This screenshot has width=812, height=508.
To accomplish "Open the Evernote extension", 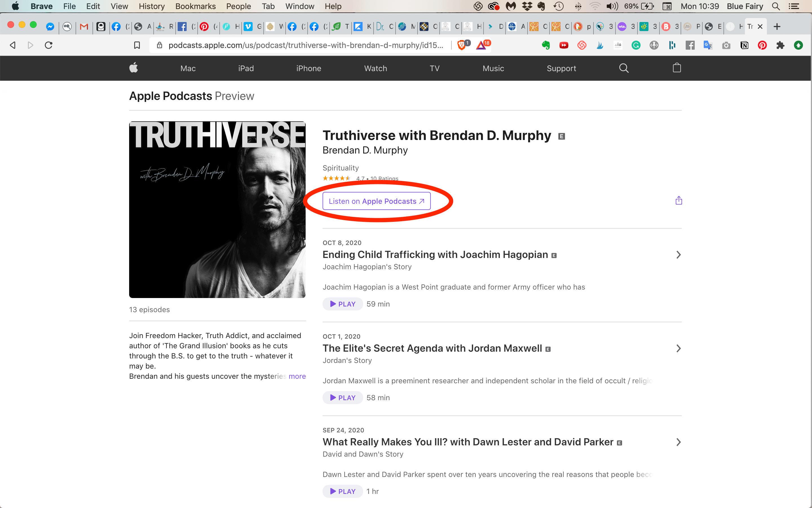I will tap(546, 45).
